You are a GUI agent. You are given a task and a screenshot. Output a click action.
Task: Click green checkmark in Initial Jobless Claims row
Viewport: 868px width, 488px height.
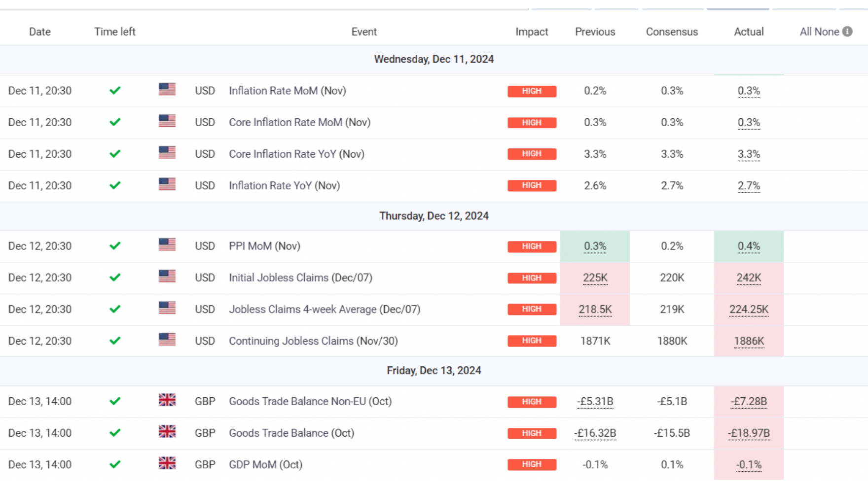coord(115,278)
